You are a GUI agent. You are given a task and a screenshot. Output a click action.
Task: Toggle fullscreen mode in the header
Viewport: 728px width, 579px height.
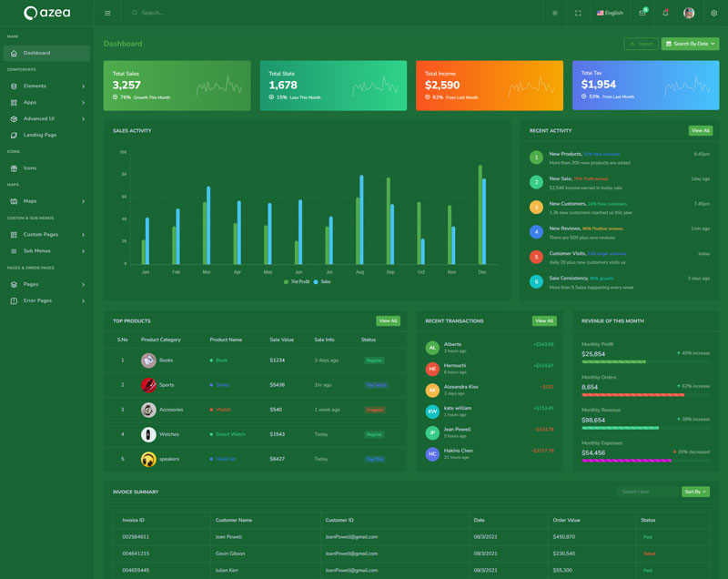click(x=578, y=13)
